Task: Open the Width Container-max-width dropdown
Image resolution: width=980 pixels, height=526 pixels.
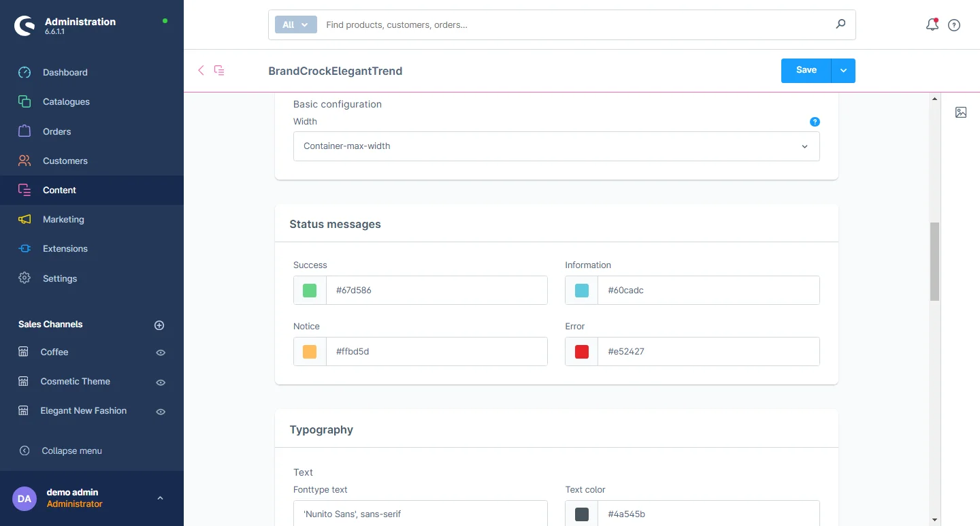Action: [556, 146]
